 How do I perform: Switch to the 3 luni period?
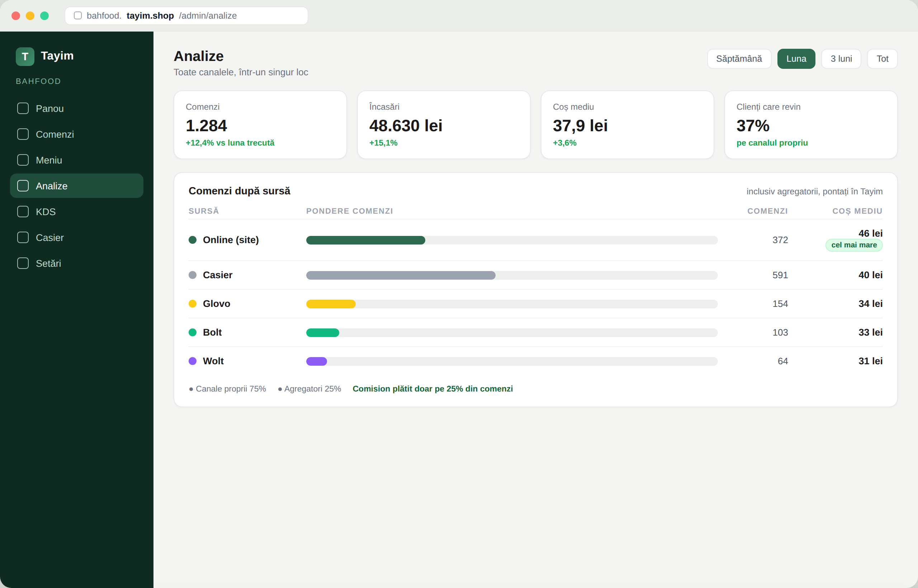pyautogui.click(x=841, y=59)
